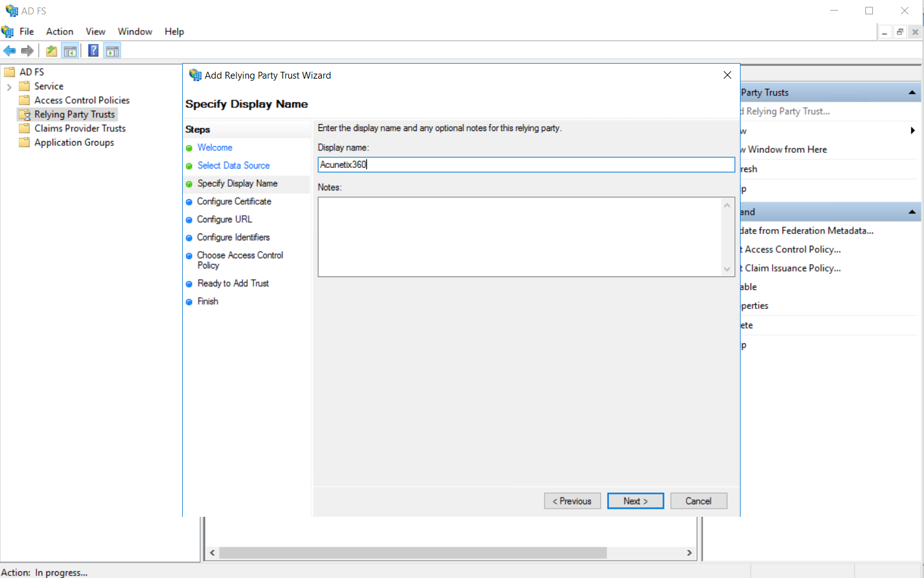The height and width of the screenshot is (578, 924).
Task: Click the Previous button
Action: pyautogui.click(x=572, y=501)
